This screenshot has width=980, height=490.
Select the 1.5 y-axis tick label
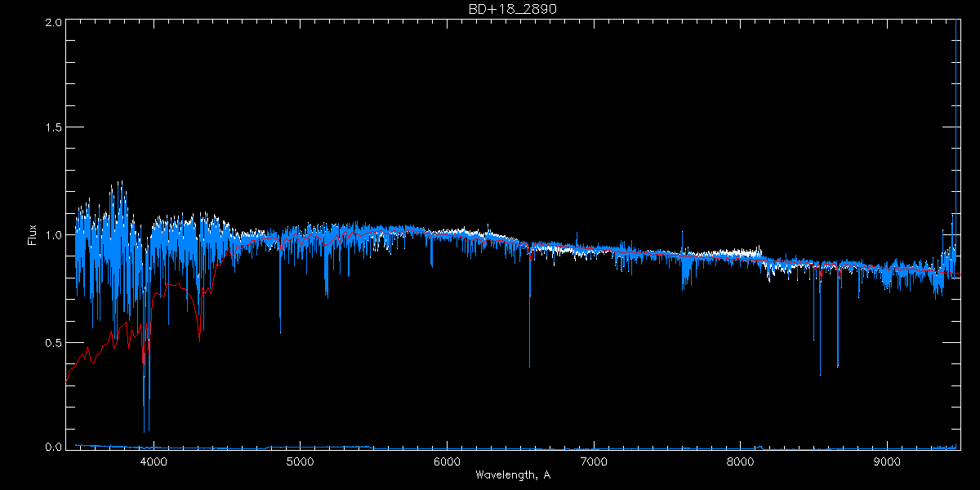(53, 128)
